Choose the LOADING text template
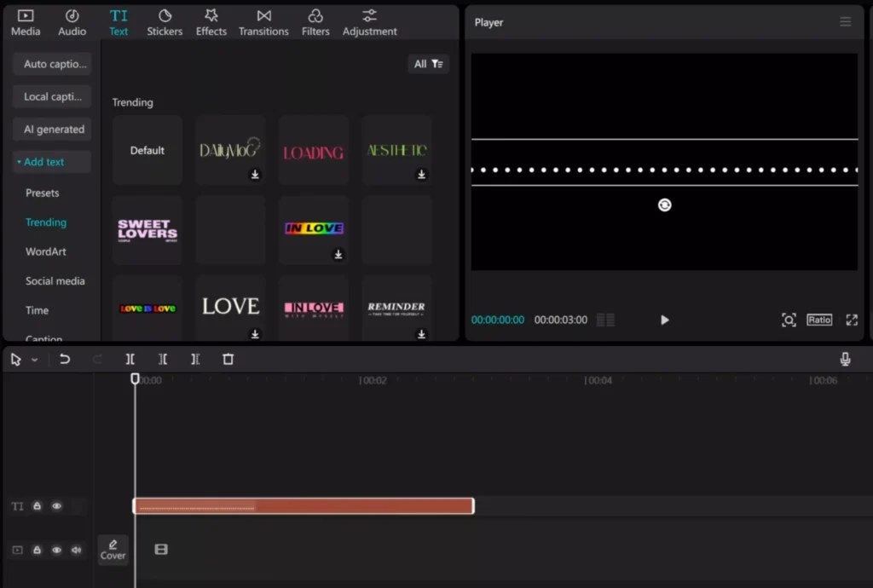This screenshot has height=588, width=873. [x=314, y=150]
